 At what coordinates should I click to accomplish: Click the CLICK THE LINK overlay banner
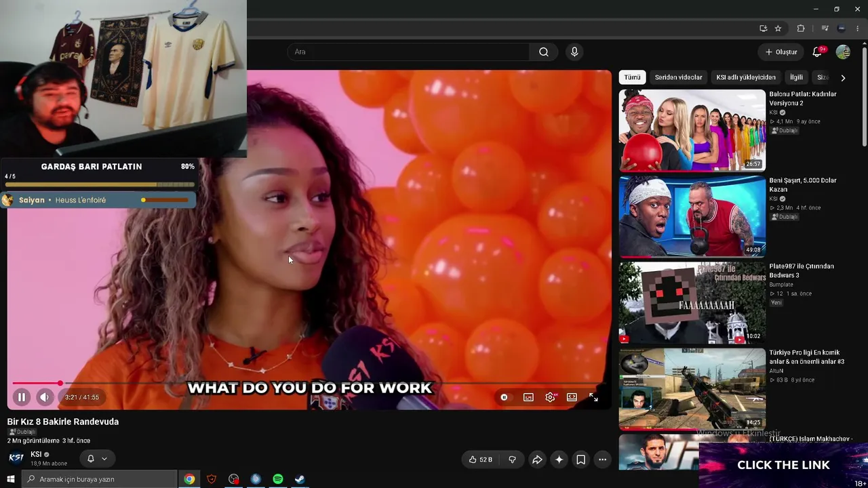(x=783, y=465)
